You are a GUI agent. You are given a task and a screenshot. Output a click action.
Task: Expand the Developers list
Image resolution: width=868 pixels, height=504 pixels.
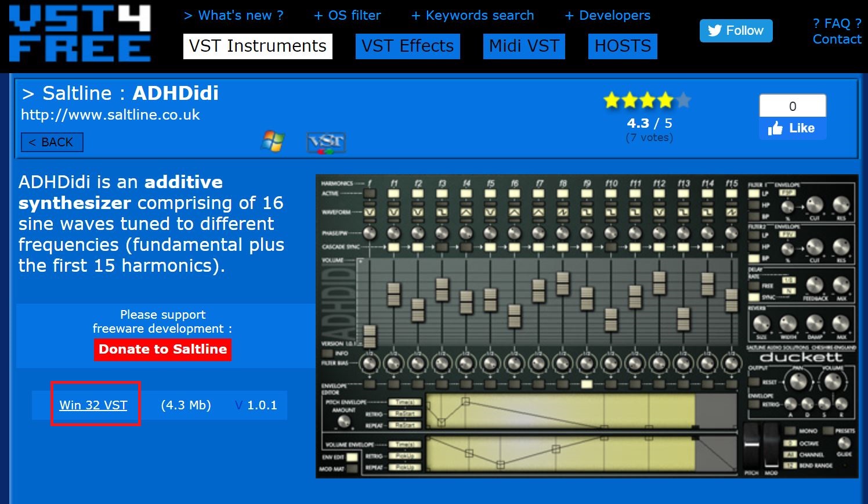[x=607, y=16]
